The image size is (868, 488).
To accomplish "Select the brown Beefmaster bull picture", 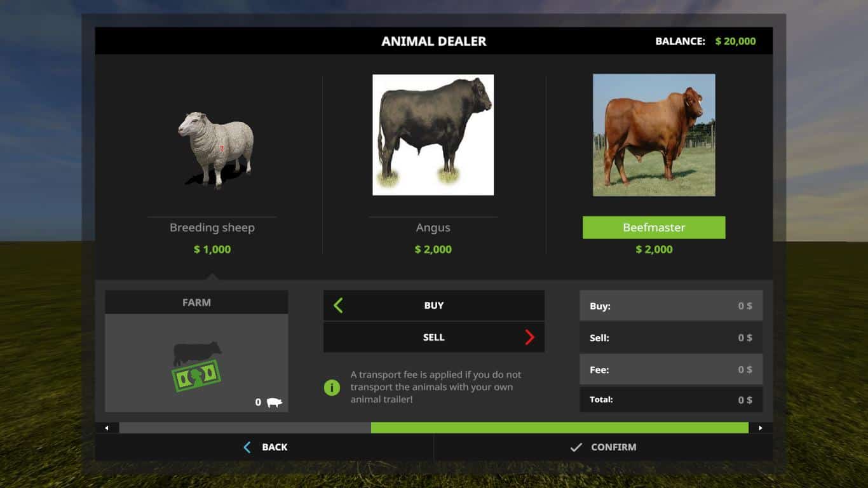I will coord(654,135).
